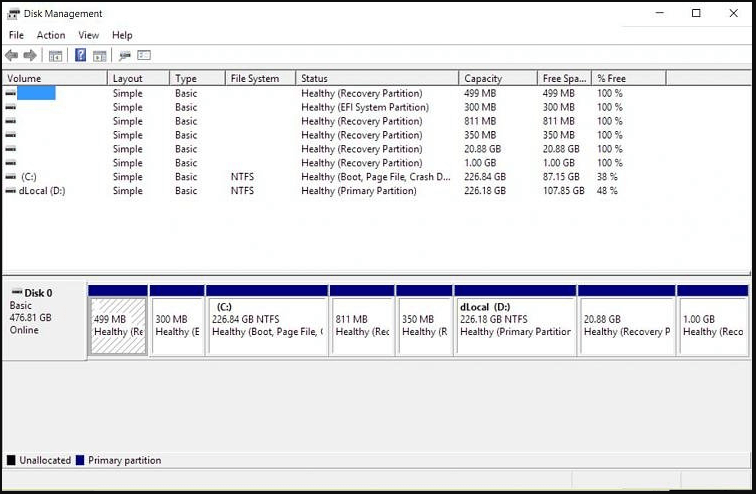The image size is (756, 494).
Task: Click the "dLocal (D:)" volume name in list
Action: (x=42, y=191)
